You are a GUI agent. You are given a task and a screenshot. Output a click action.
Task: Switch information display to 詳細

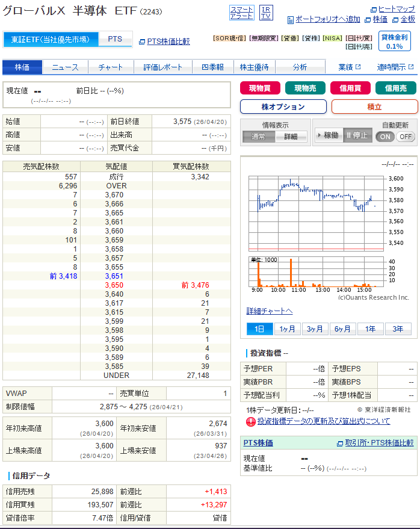pyautogui.click(x=291, y=137)
